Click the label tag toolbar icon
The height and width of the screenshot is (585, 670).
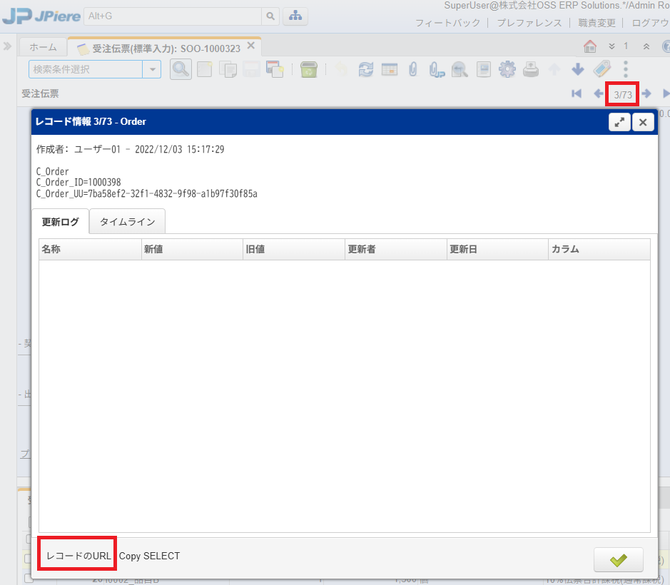[602, 69]
